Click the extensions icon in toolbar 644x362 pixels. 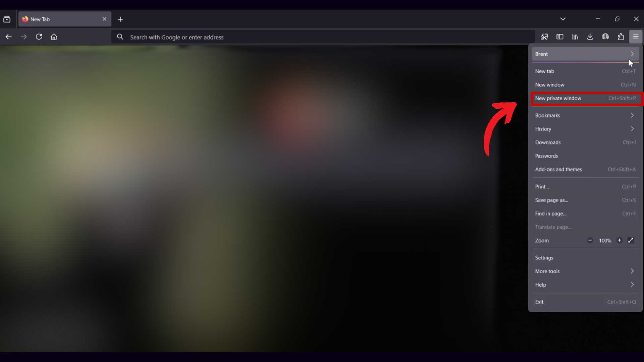point(621,37)
